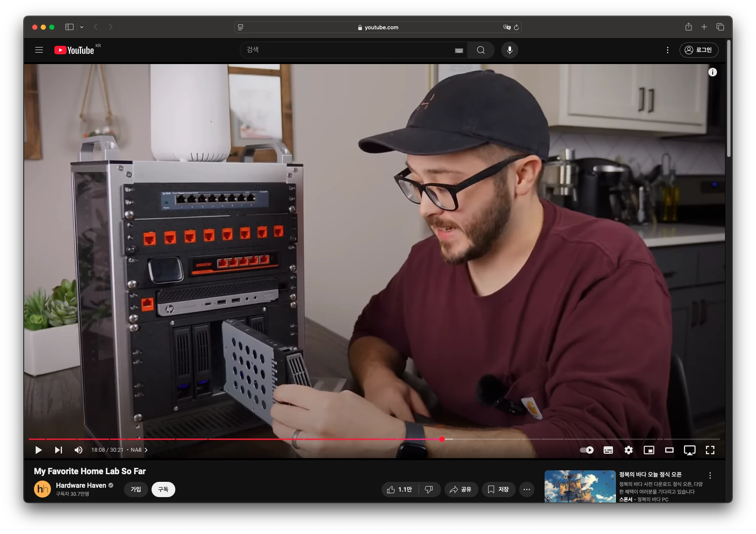Enter fullscreen mode
756x534 pixels.
tap(710, 450)
